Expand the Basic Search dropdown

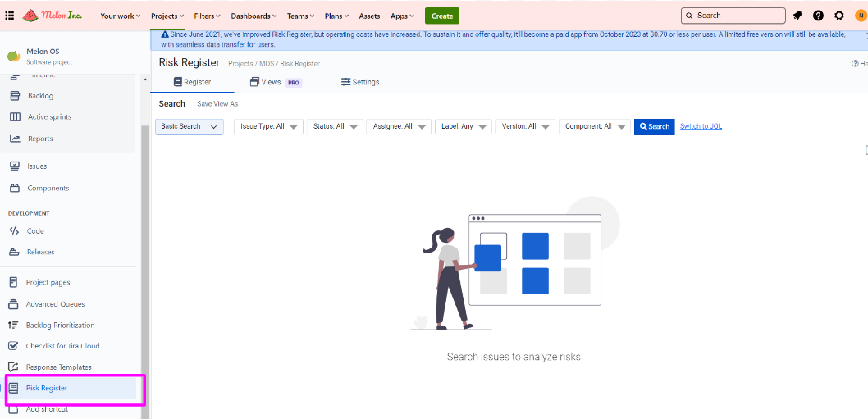click(190, 127)
